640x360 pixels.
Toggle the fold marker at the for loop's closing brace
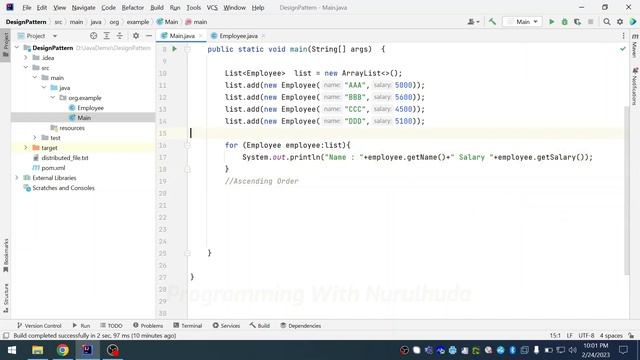click(x=187, y=169)
